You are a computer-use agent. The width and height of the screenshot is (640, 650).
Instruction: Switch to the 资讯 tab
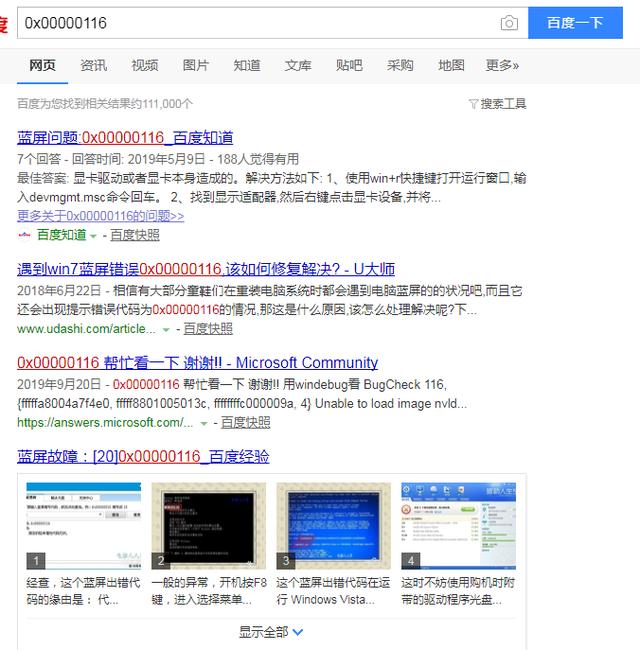click(94, 65)
